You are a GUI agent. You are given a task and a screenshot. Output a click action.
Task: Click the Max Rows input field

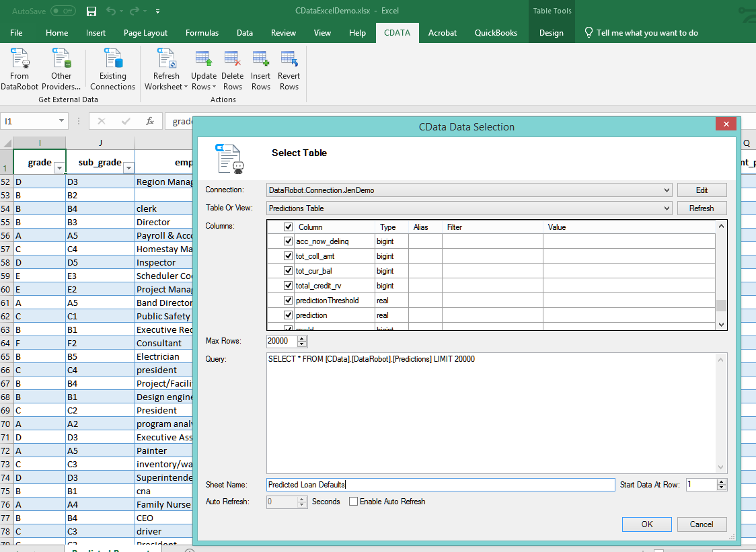click(x=282, y=341)
